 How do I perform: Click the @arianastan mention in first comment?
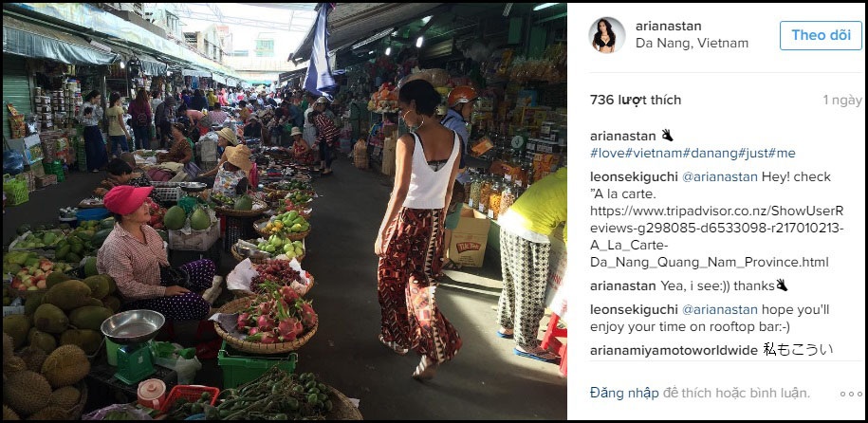coord(720,177)
